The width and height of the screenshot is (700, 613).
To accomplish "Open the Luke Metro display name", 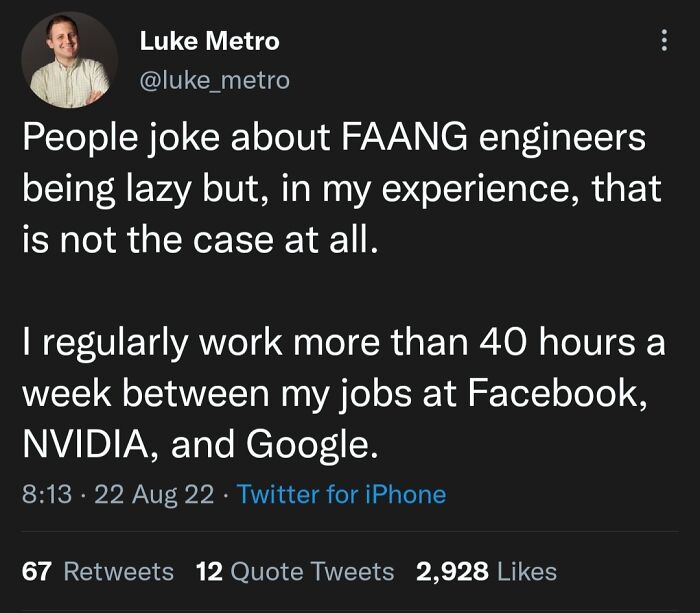I will tap(209, 41).
